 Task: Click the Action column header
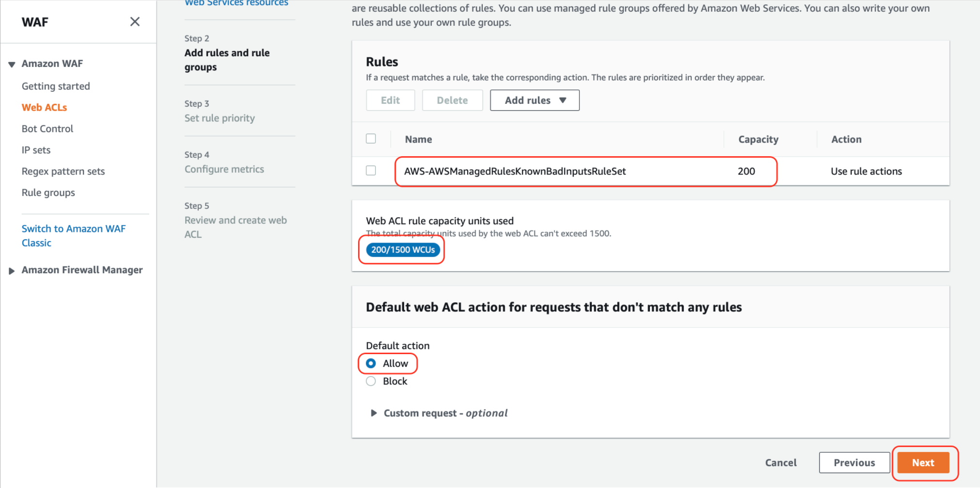(847, 139)
